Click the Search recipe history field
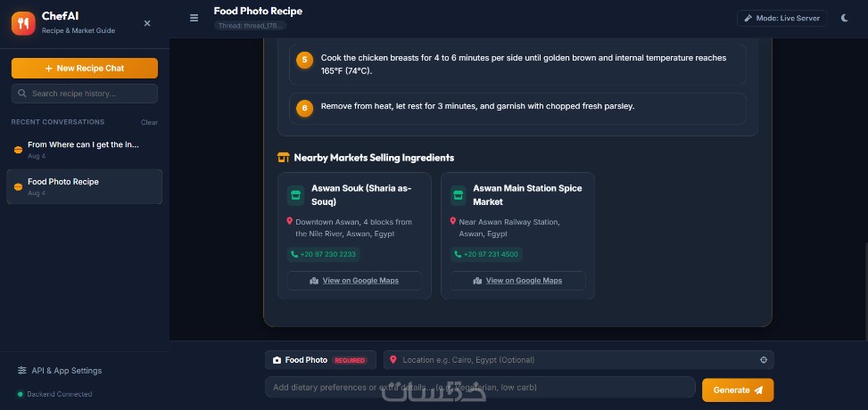Image resolution: width=868 pixels, height=410 pixels. 85,94
